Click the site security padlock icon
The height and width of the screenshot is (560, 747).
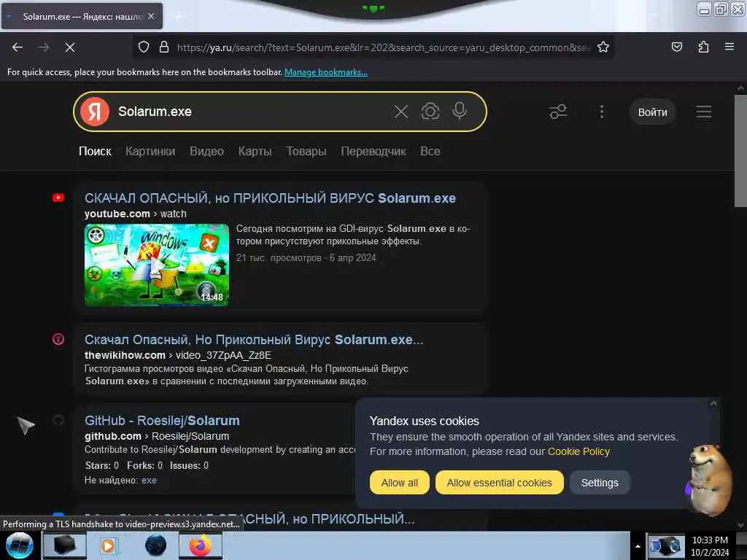[x=164, y=47]
